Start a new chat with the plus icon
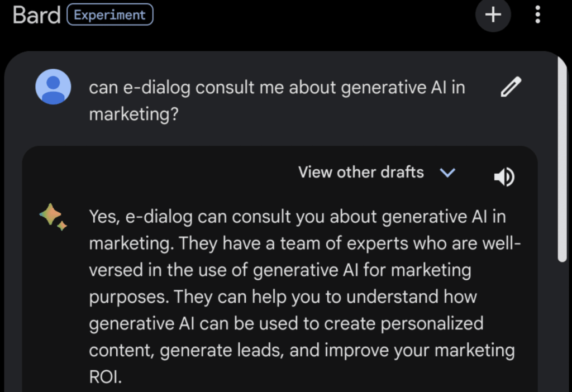This screenshot has height=392, width=572. click(x=493, y=15)
